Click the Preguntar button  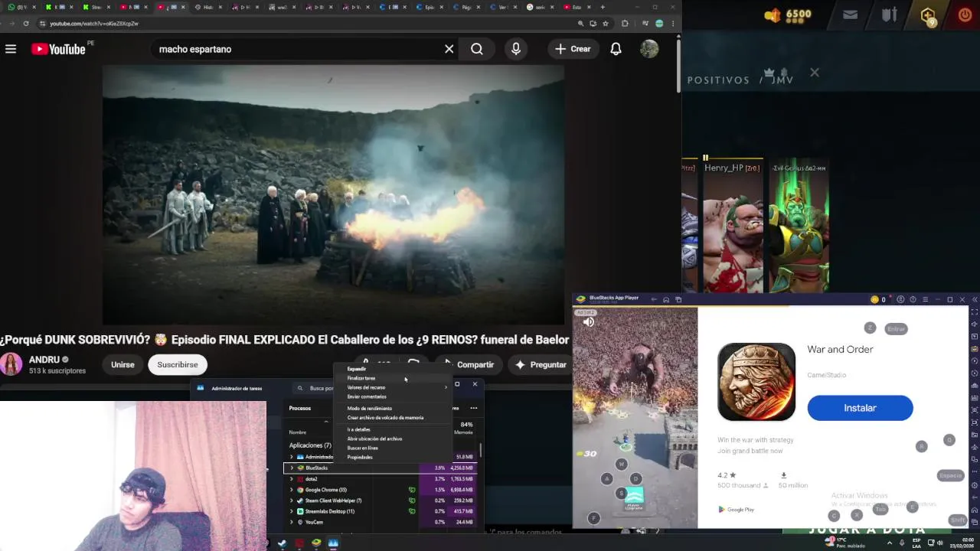[x=541, y=364]
